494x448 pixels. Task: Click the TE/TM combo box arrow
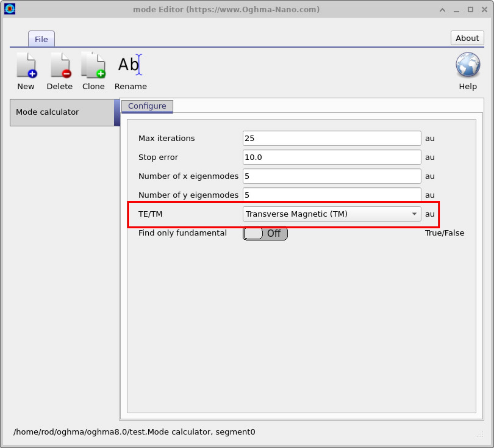click(414, 214)
